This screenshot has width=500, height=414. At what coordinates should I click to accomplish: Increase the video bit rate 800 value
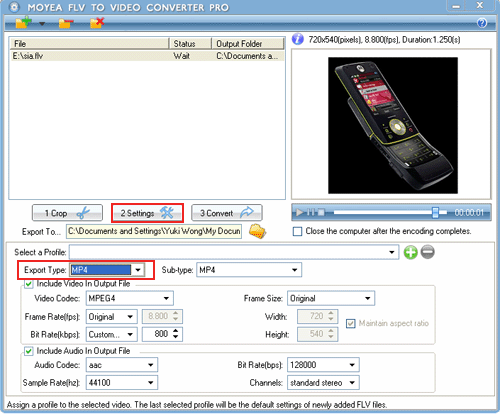[x=176, y=331]
